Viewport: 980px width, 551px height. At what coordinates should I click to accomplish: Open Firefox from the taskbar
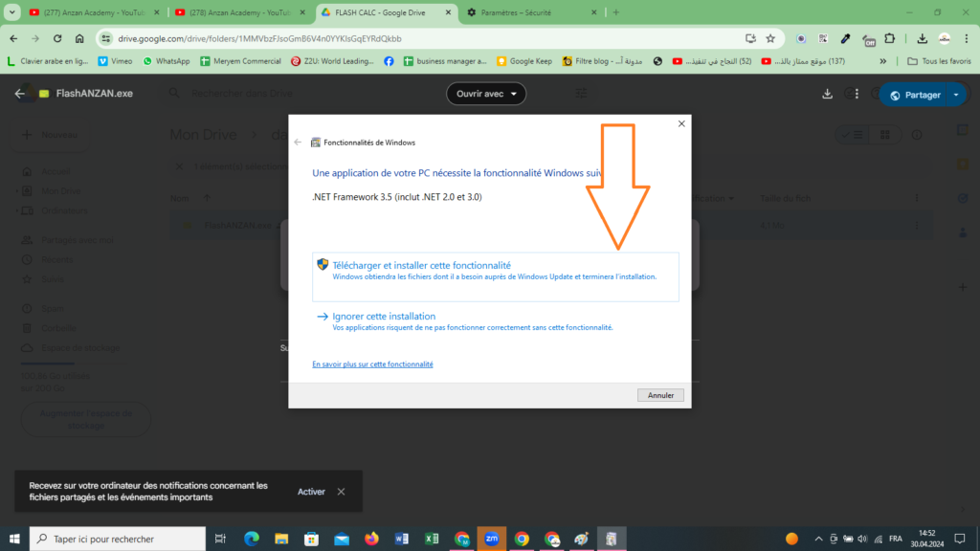click(371, 539)
